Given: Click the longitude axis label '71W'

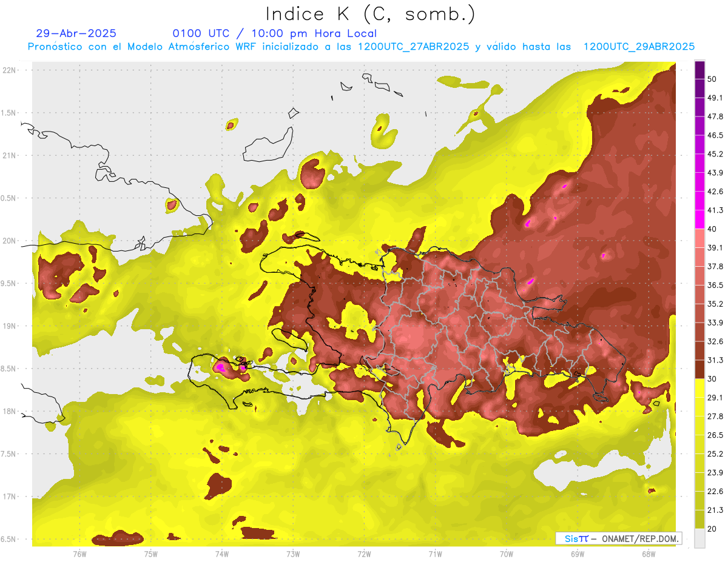Looking at the screenshot, I should (435, 554).
